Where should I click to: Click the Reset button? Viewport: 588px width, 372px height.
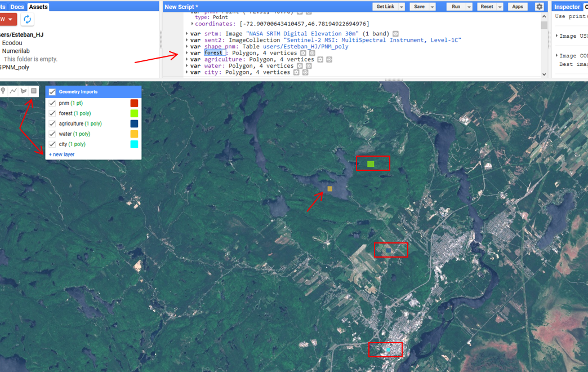tap(487, 7)
